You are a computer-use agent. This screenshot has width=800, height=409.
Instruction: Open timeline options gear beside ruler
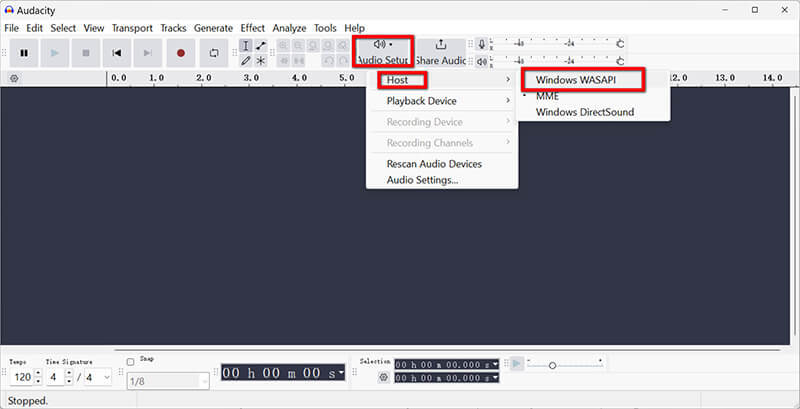(14, 79)
